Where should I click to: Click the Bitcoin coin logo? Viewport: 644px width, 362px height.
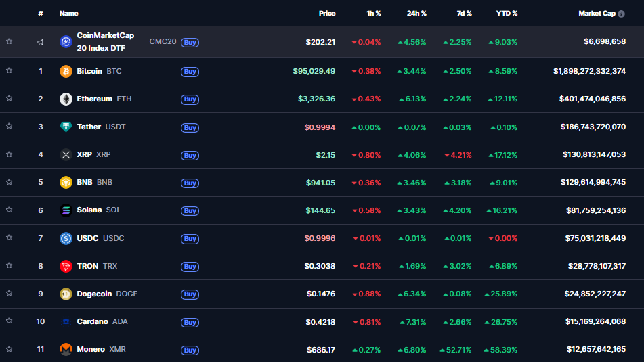[x=66, y=71]
